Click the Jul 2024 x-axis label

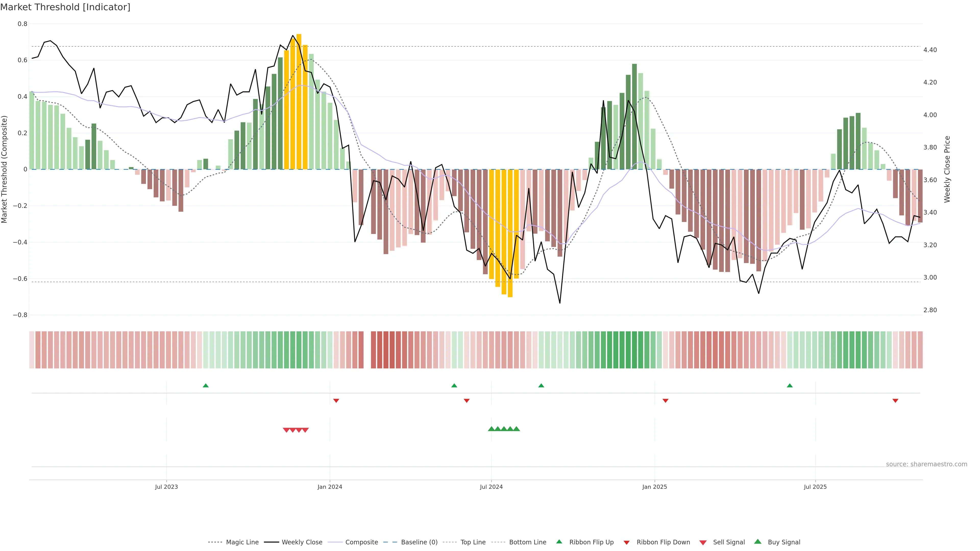tap(491, 487)
